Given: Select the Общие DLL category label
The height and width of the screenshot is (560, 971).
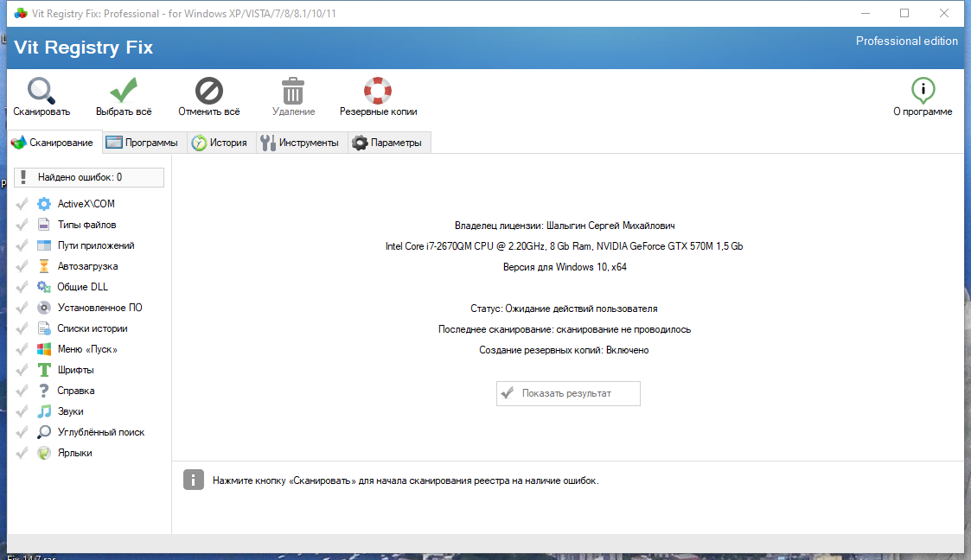Looking at the screenshot, I should (82, 287).
